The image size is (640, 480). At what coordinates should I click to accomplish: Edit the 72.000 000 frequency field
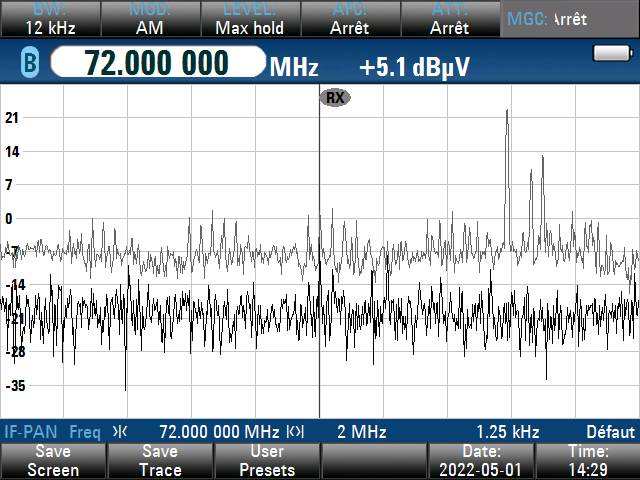click(x=157, y=63)
